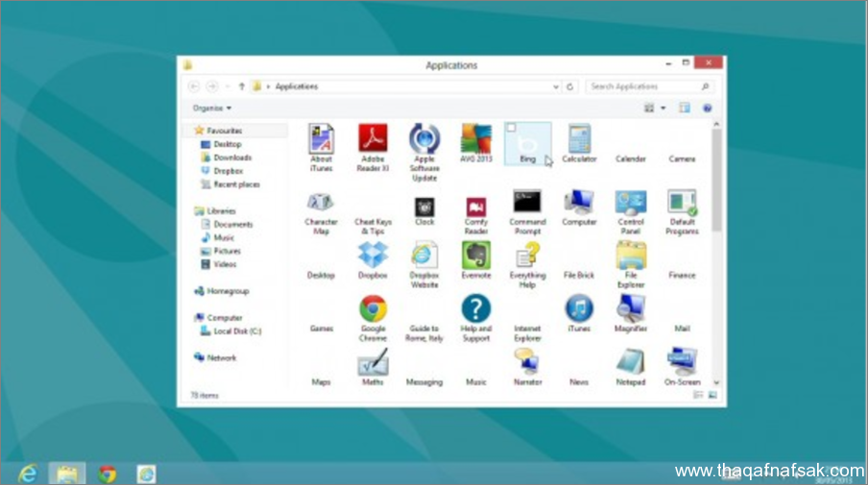Image resolution: width=868 pixels, height=485 pixels.
Task: Tick the checkbox on Bing item
Action: (511, 128)
